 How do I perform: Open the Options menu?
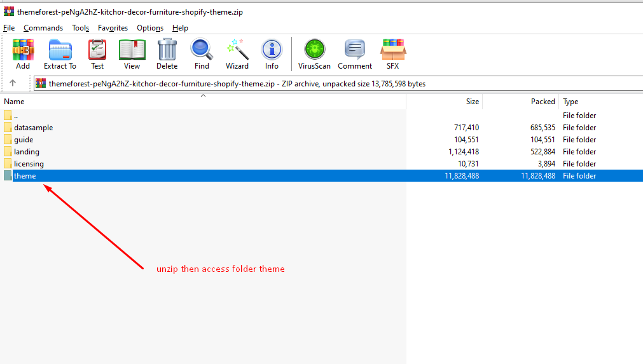point(150,28)
